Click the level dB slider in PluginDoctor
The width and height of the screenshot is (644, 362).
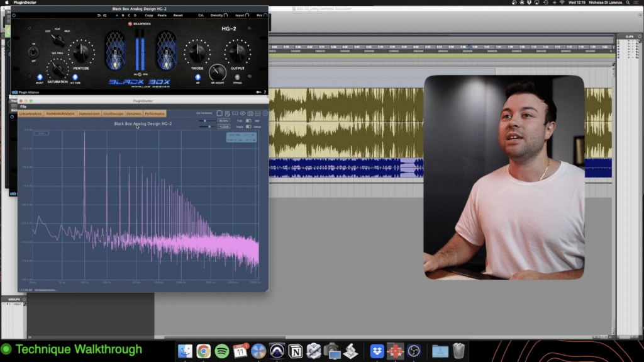[208, 127]
